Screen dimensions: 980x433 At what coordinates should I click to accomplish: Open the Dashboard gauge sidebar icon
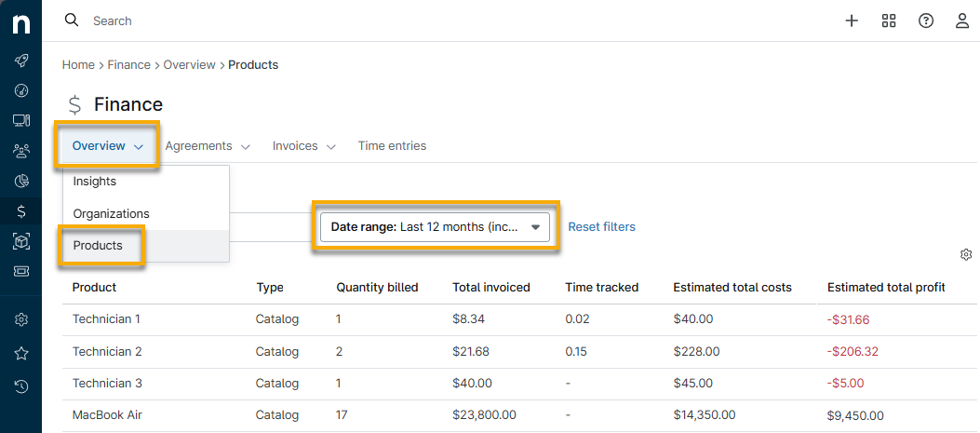click(x=20, y=90)
